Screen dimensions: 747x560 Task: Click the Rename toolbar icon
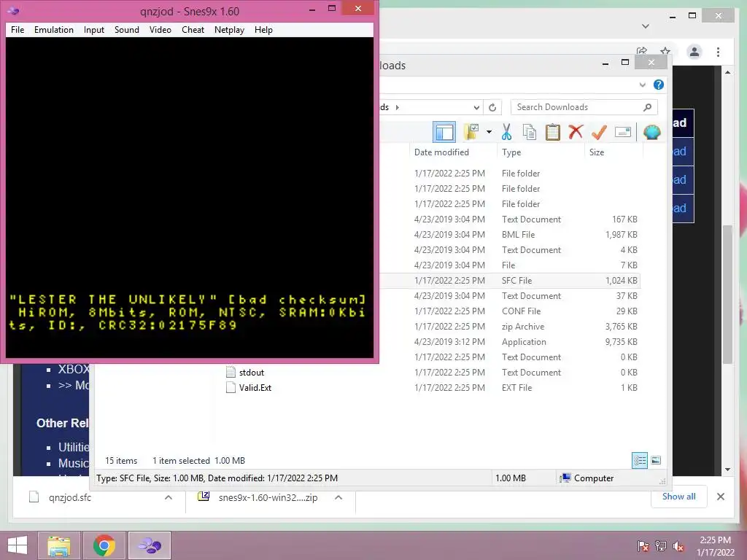623,132
